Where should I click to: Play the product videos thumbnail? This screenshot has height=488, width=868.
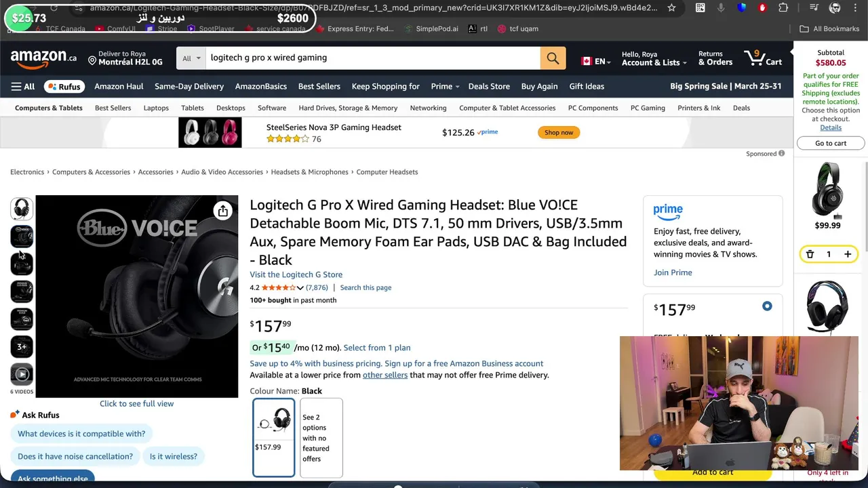coord(22,374)
